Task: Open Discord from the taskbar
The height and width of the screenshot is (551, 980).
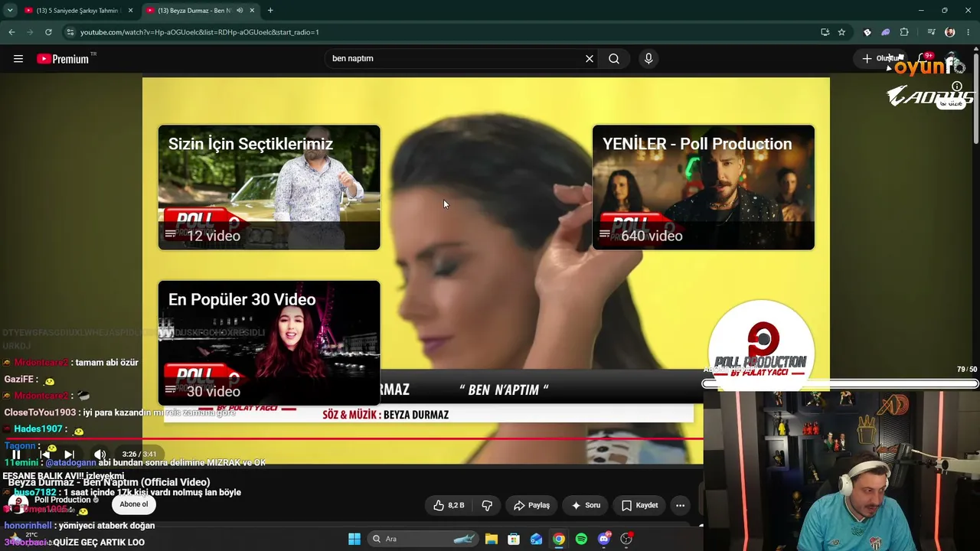Action: point(604,539)
